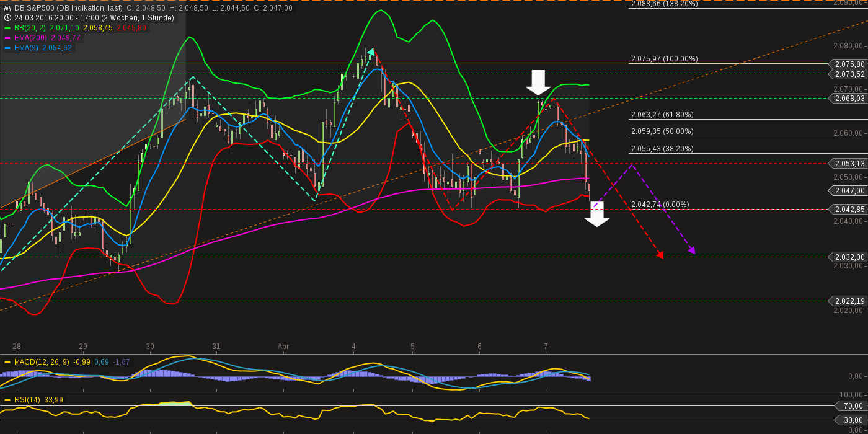The image size is (868, 434).
Task: Click the date label 7 on the time axis
Action: point(546,347)
